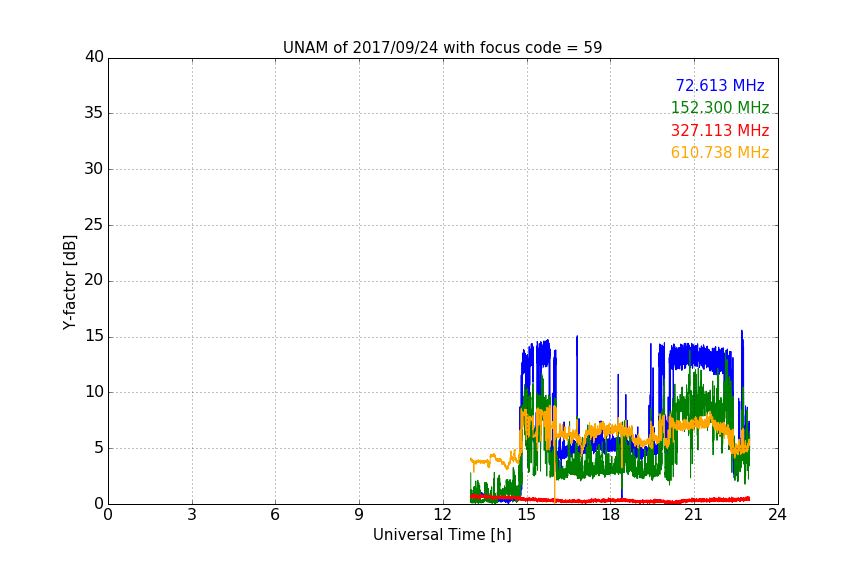This screenshot has width=864, height=576.
Task: Click the y-axis tick label 25
Action: click(94, 225)
